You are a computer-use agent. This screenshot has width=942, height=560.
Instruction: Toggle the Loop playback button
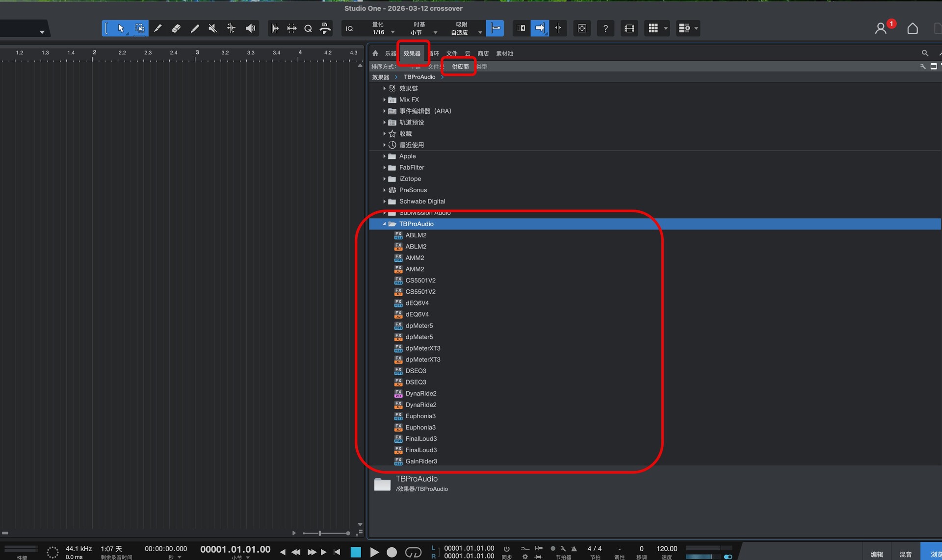coord(413,552)
